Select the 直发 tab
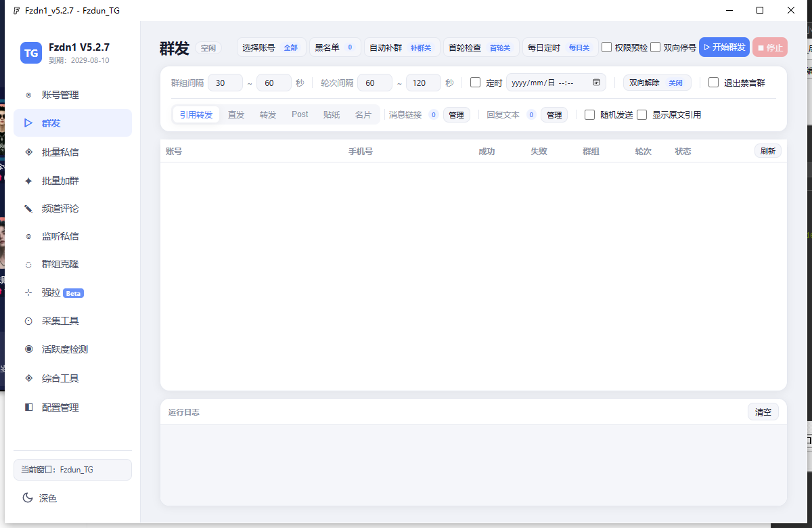The width and height of the screenshot is (812, 528). pyautogui.click(x=236, y=115)
